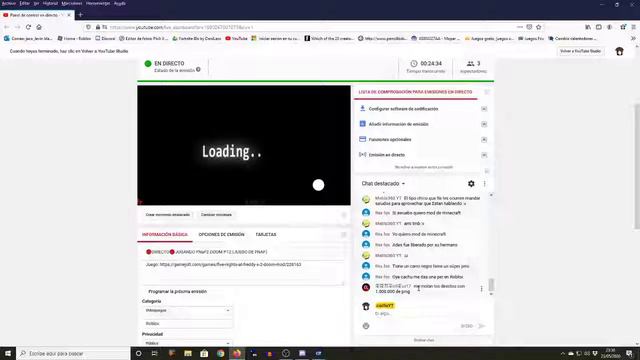This screenshot has width=640, height=360.
Task: Click the page vertical scrollbar
Action: (637, 166)
